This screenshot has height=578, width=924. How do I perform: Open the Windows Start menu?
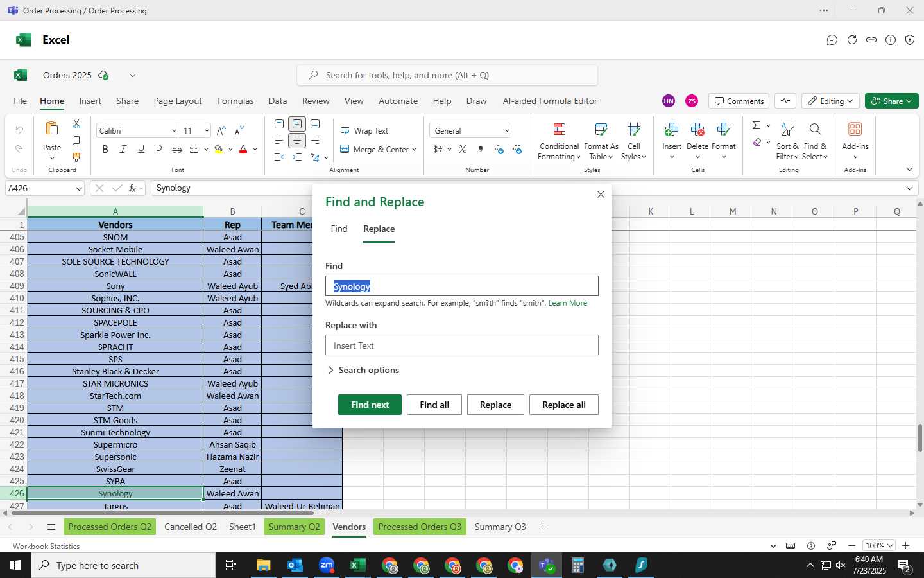[x=15, y=565]
